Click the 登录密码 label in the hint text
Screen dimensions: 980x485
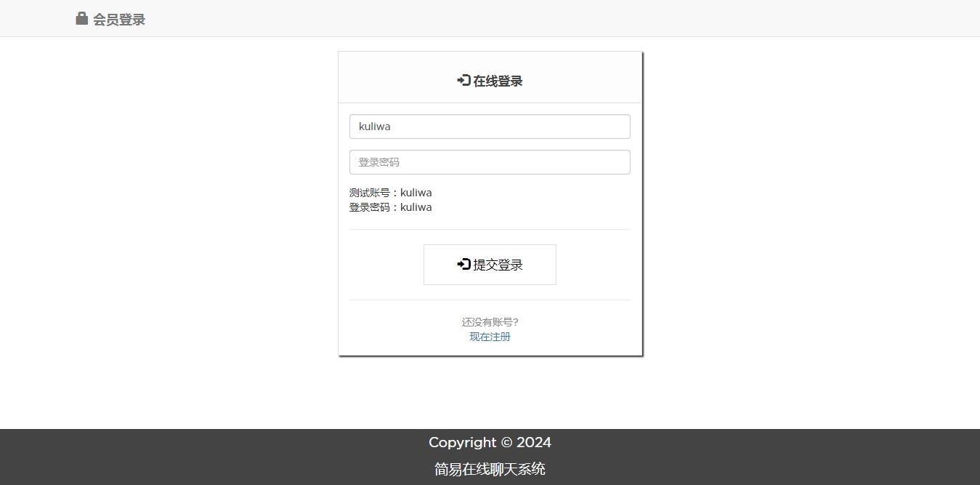click(370, 207)
